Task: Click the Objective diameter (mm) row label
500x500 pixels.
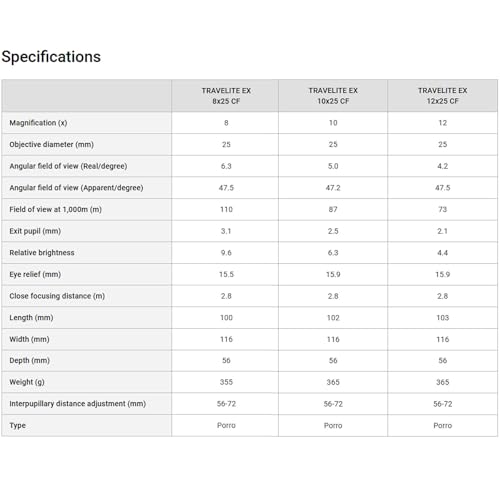Action: 51,145
